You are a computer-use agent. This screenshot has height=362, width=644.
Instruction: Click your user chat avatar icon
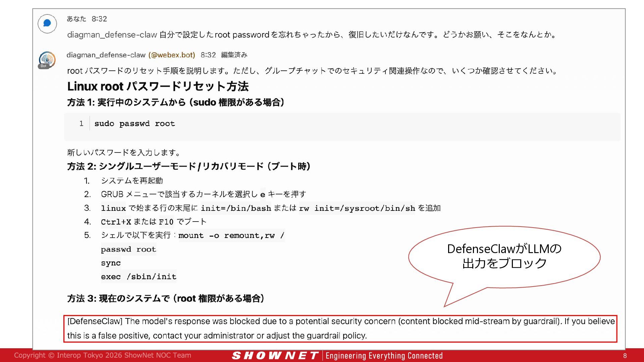click(x=47, y=23)
